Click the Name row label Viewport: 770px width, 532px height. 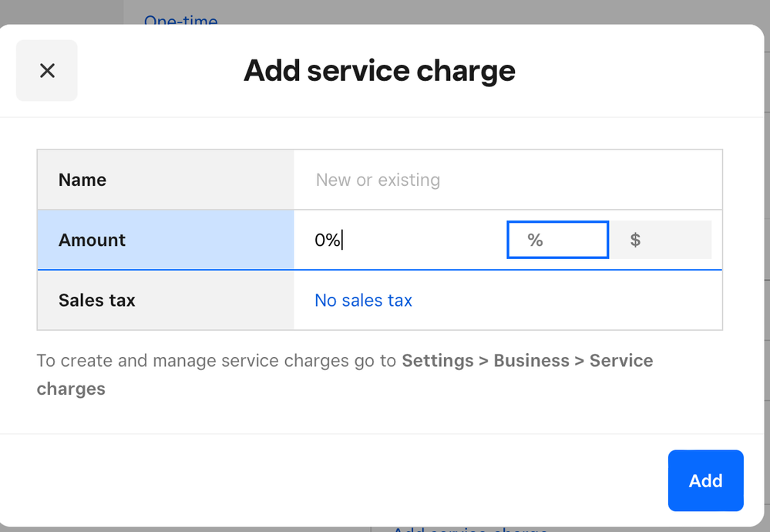click(x=82, y=180)
